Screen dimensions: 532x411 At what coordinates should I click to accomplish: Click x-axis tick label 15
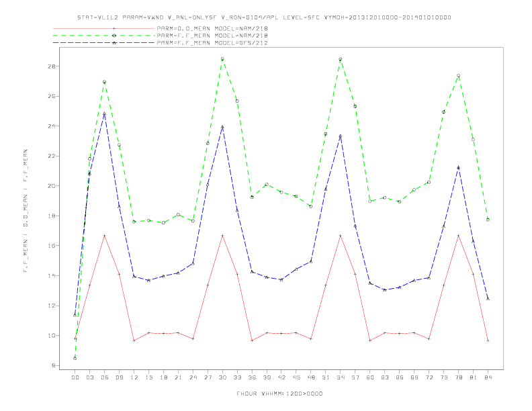coord(148,377)
